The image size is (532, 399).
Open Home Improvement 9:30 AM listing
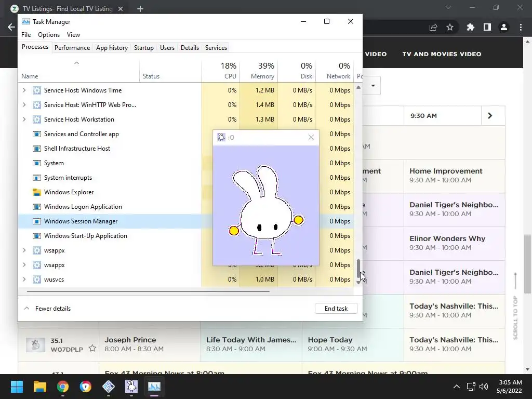(x=454, y=176)
